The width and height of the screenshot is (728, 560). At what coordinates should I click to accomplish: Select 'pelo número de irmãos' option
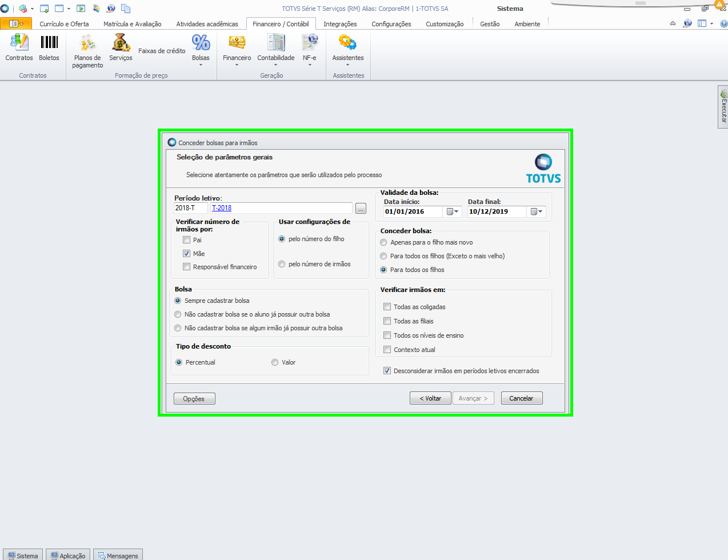tap(282, 264)
